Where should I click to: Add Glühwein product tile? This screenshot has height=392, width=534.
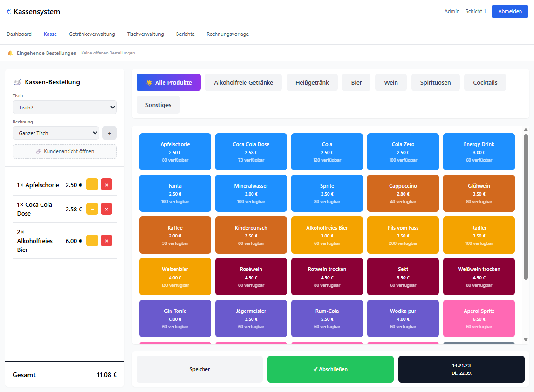click(x=479, y=193)
